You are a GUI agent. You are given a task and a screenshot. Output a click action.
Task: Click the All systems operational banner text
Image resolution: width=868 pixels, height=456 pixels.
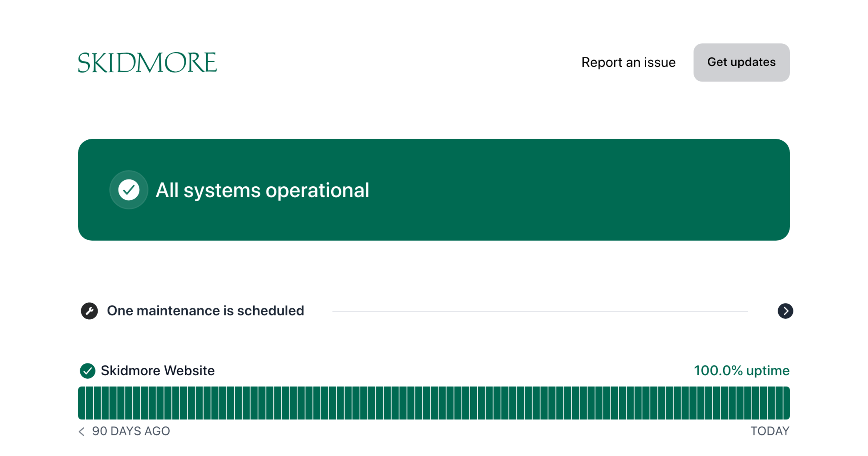click(x=262, y=190)
